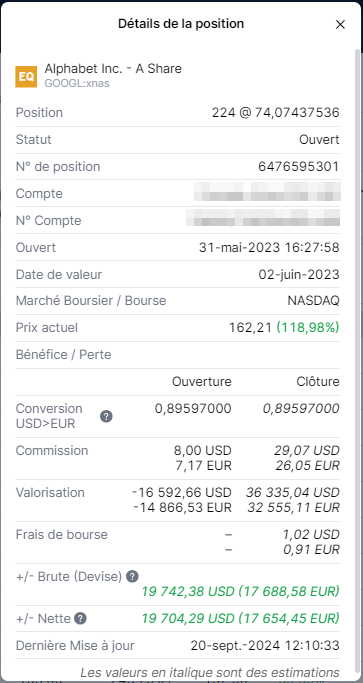
Task: Click the Ouvert status value
Action: 319,140
